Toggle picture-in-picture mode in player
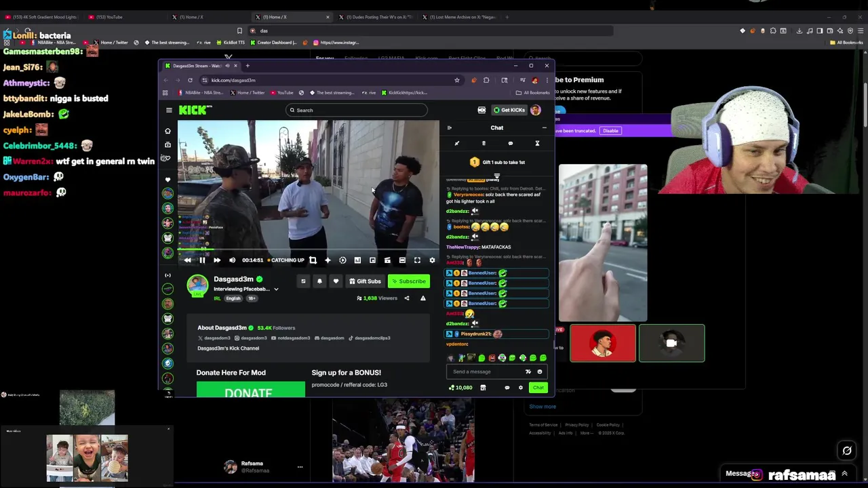Viewport: 868px width, 488px height. point(372,260)
